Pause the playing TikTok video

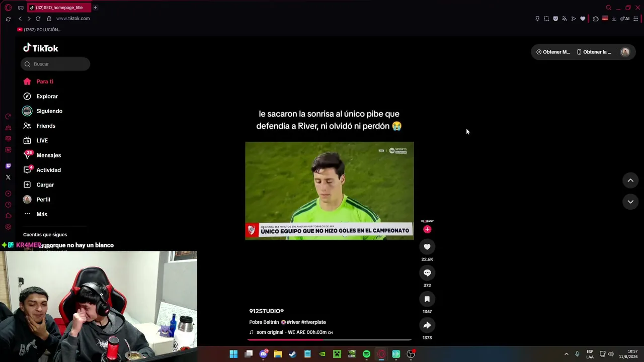click(330, 191)
